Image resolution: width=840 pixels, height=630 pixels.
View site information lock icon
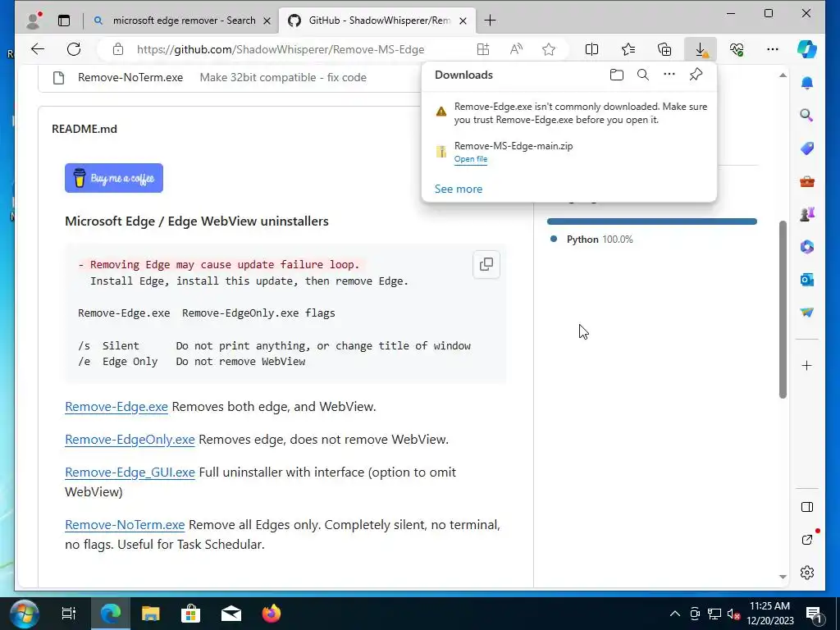pyautogui.click(x=118, y=49)
